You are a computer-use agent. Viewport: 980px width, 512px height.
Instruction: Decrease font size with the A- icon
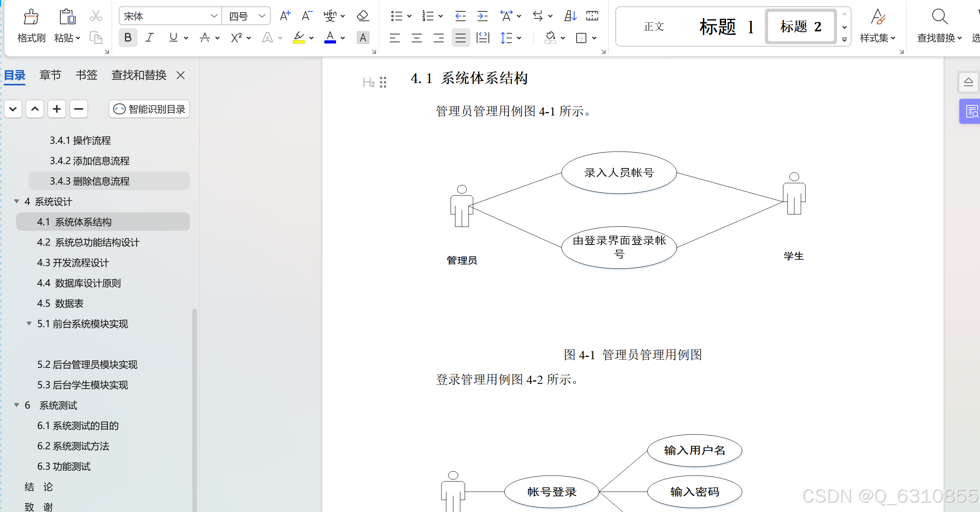pos(307,16)
